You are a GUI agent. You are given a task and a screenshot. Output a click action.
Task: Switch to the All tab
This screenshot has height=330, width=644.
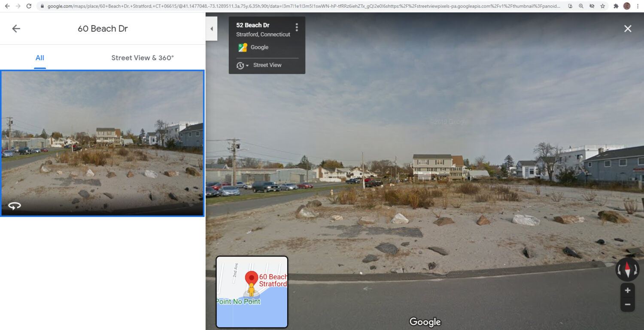40,58
